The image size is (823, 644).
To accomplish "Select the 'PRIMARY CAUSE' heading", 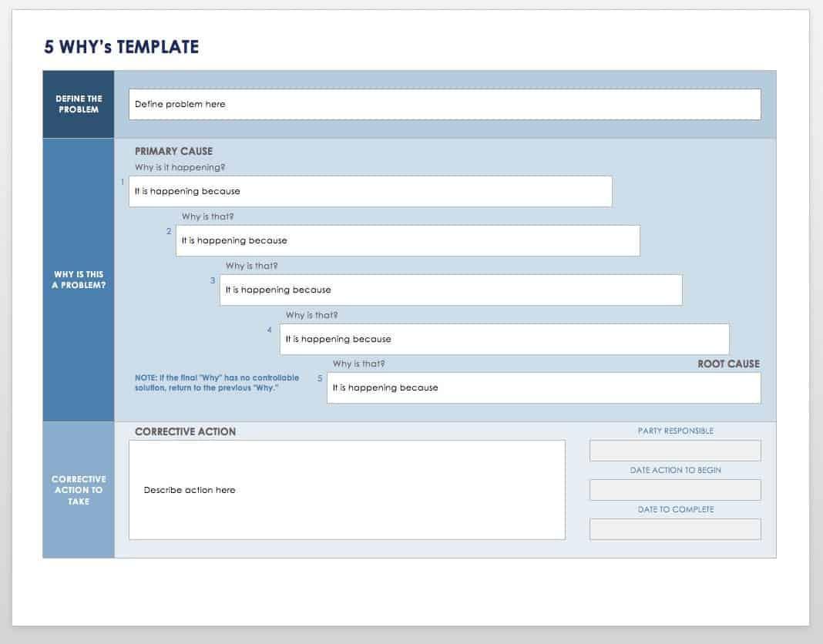I will click(x=173, y=151).
